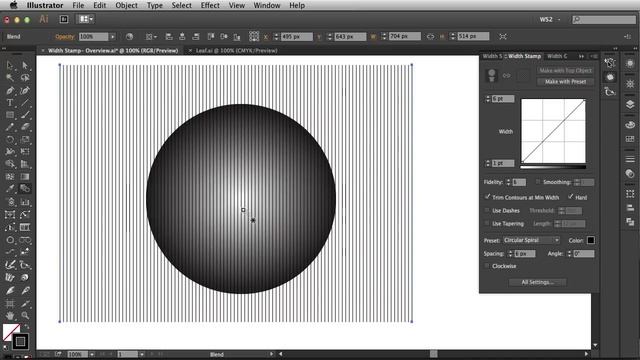Select the Magic Wand tool

(10, 78)
